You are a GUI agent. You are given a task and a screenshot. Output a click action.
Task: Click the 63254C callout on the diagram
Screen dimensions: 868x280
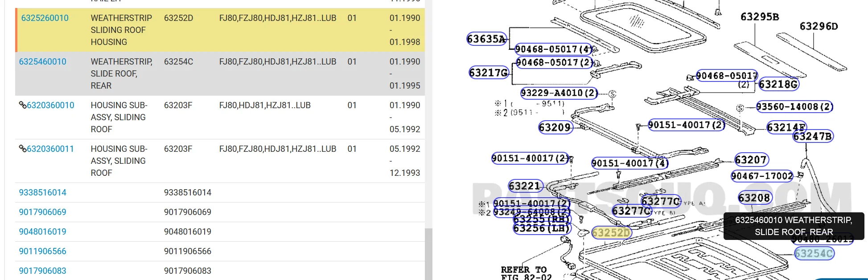point(814,254)
